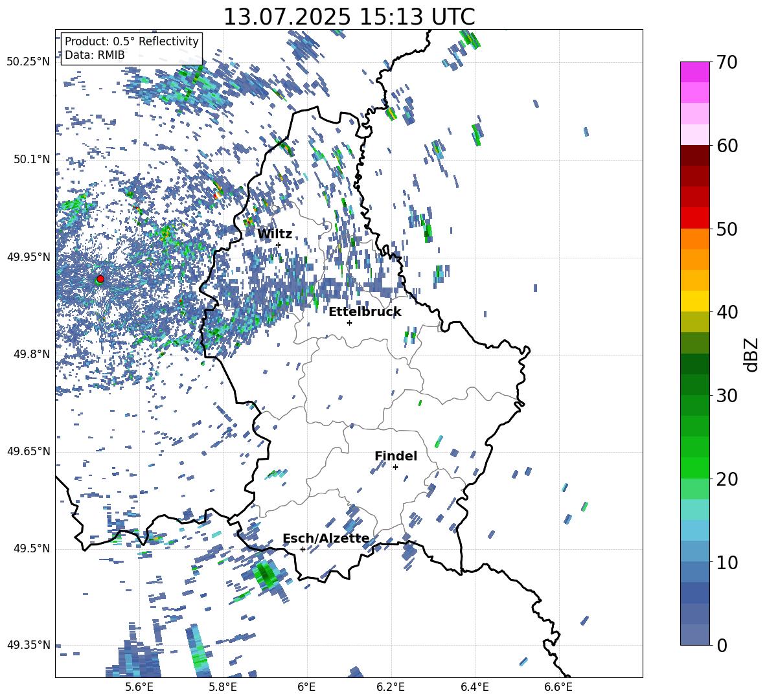The width and height of the screenshot is (767, 700).
Task: Click the Ettelbruck station cross marker
Action: pyautogui.click(x=349, y=322)
